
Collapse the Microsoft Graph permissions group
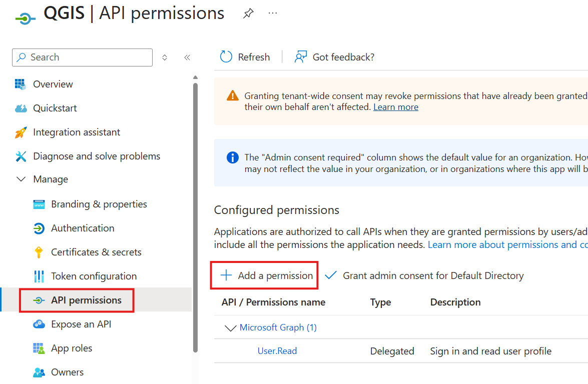(x=231, y=328)
